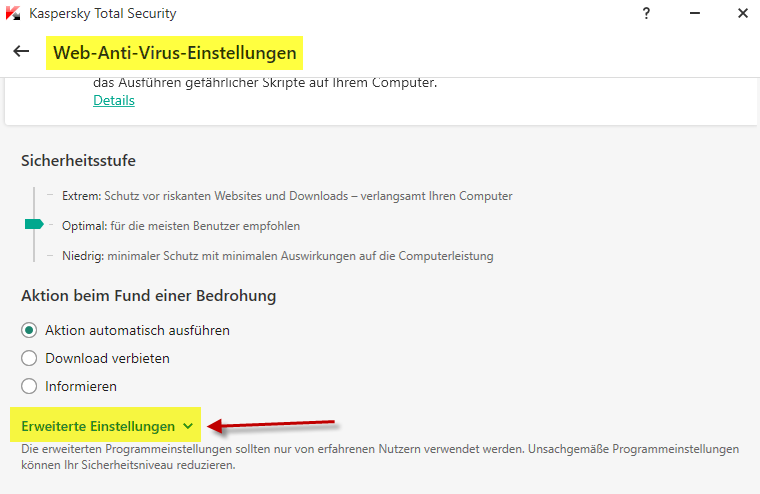
Task: Click the text 'Schutz vor riskanten Websites und Downloads'
Action: click(226, 196)
